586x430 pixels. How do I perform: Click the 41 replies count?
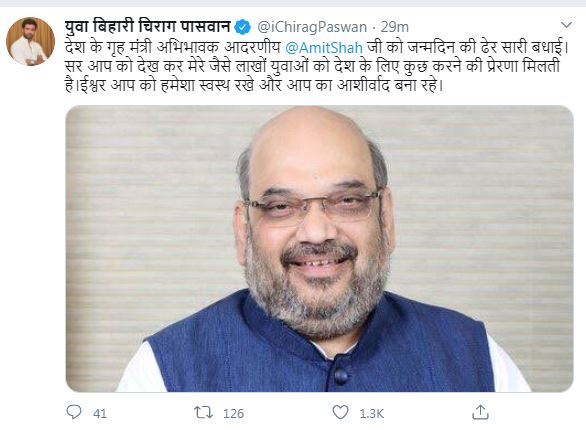click(100, 414)
